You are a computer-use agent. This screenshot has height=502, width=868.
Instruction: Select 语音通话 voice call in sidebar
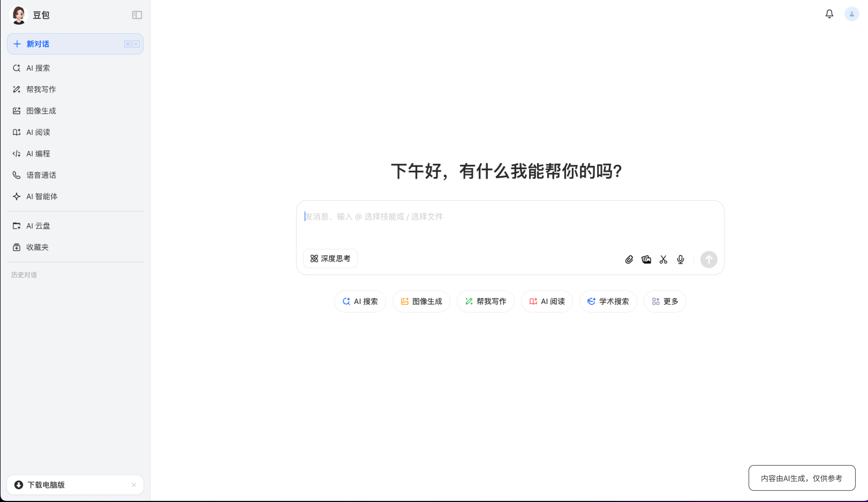(x=41, y=175)
